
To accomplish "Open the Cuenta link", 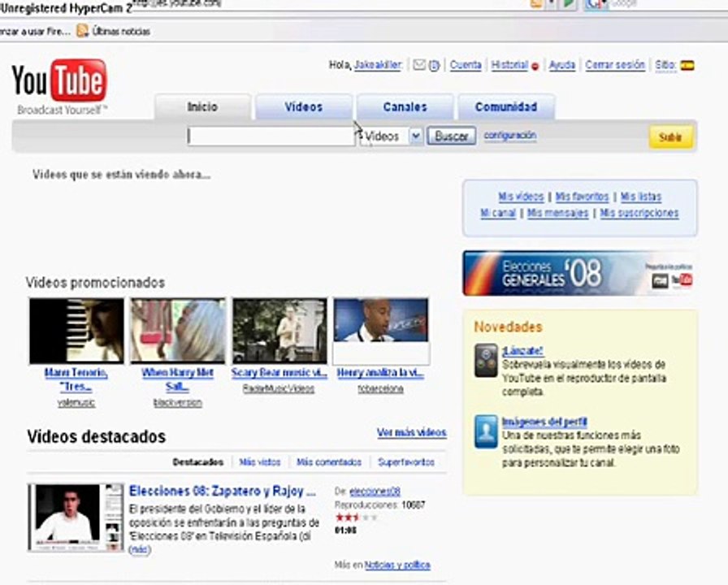I will click(466, 65).
